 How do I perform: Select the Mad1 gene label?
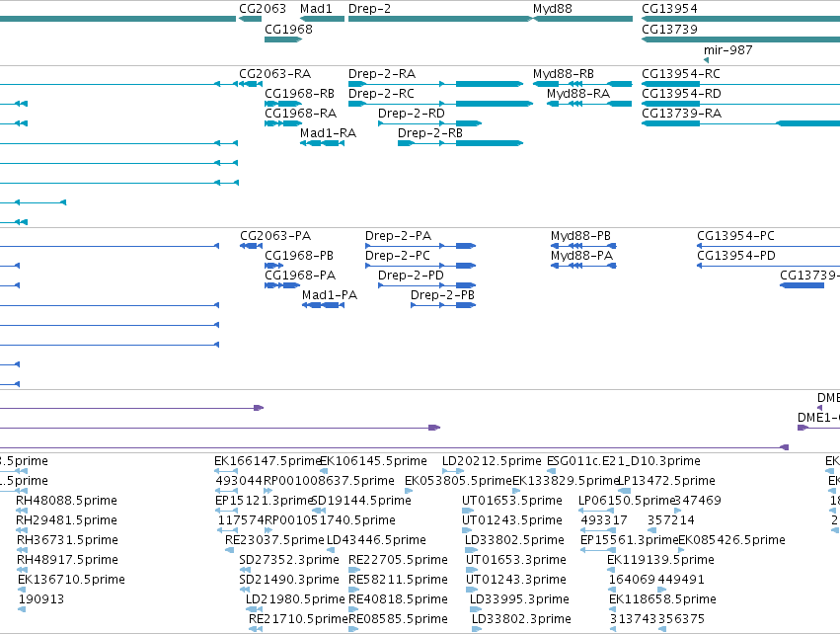click(316, 9)
